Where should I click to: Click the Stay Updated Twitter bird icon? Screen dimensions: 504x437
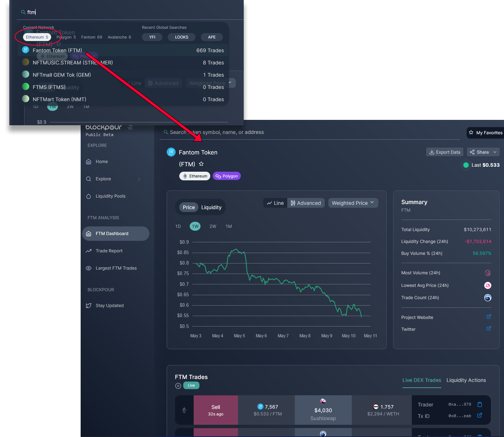(x=89, y=306)
